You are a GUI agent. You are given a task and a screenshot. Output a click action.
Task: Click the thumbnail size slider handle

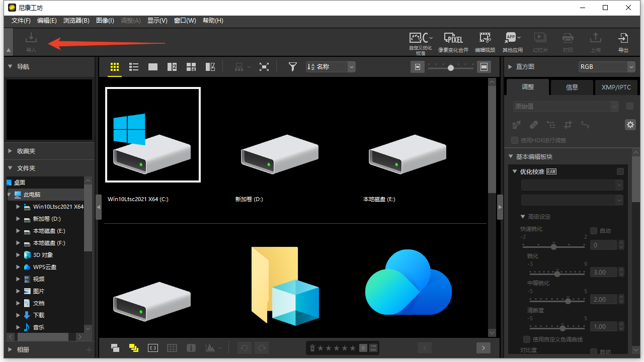451,67
